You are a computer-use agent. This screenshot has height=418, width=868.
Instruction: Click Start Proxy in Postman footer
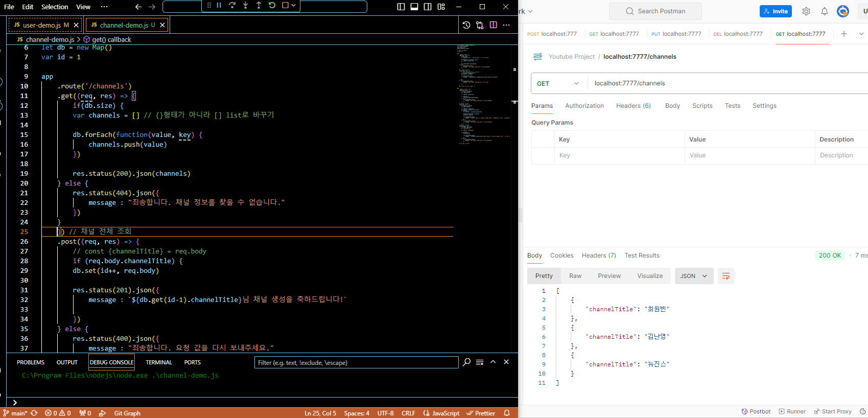point(833,411)
